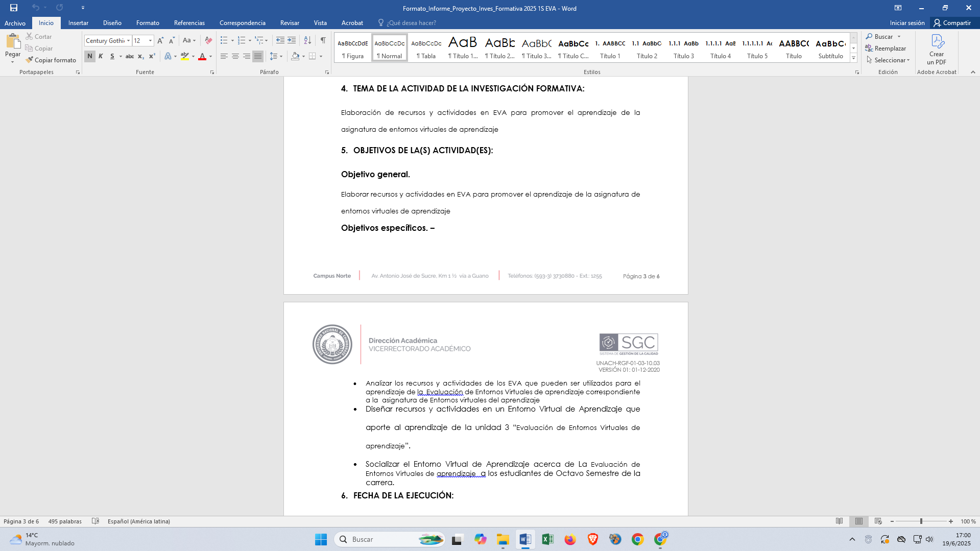The height and width of the screenshot is (551, 980).
Task: Open the text effects (A) tool
Action: (168, 56)
